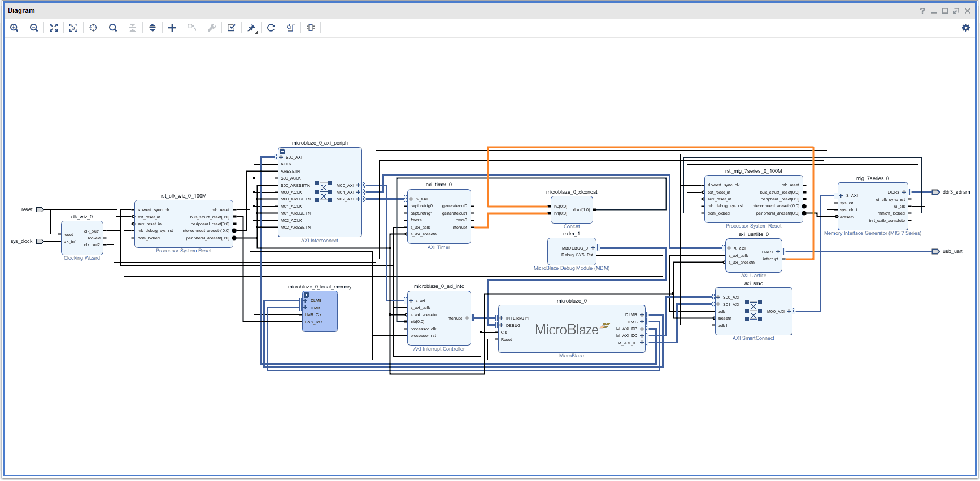Screen dimensions: 980x481
Task: Open diagram Settings gear icon
Action: 965,28
